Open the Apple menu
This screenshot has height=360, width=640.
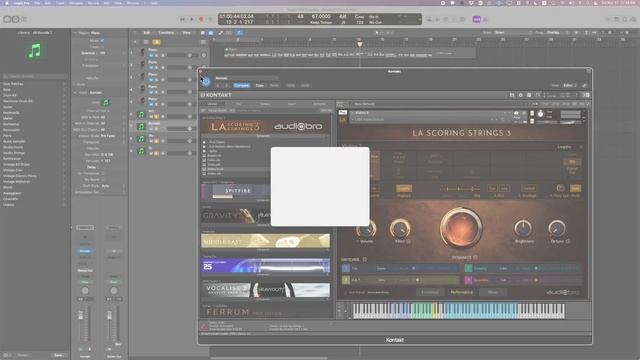click(x=7, y=3)
